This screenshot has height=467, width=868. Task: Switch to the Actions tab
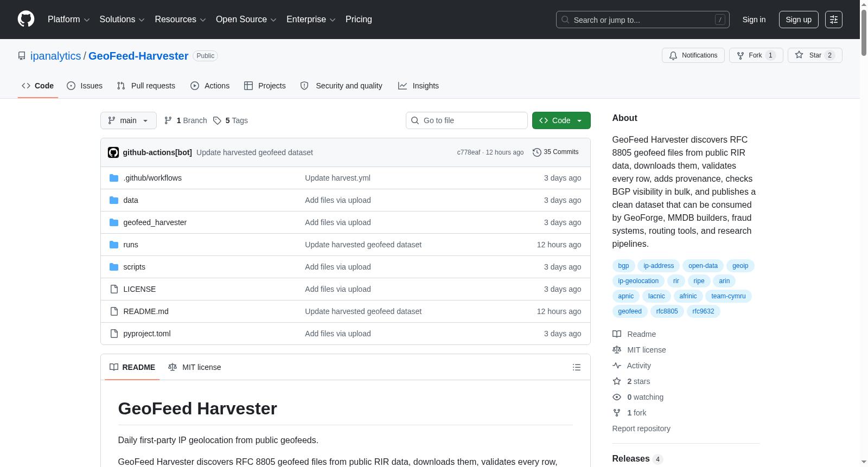tap(210, 86)
